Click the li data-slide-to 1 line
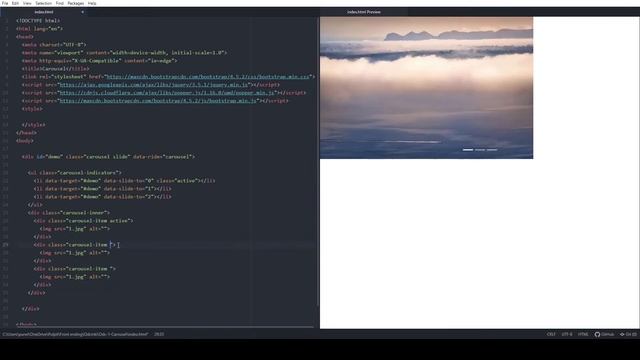Image resolution: width=640 pixels, height=360 pixels. tap(103, 189)
